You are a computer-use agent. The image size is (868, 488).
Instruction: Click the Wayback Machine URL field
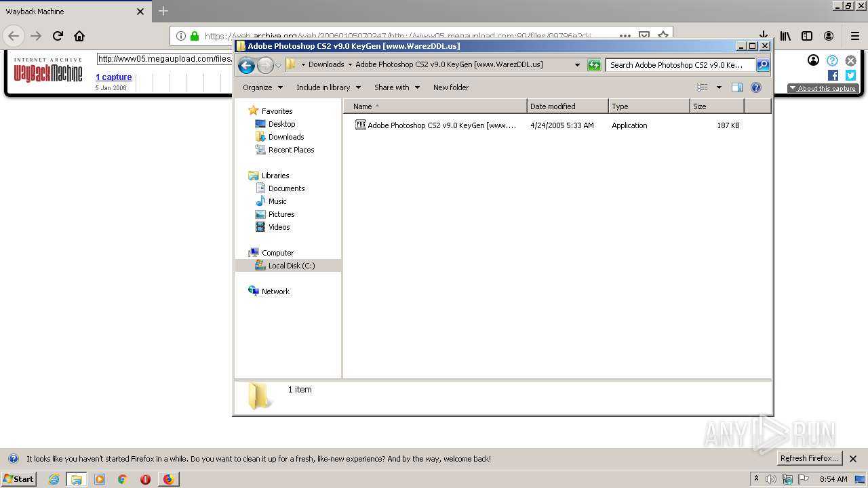tap(165, 59)
